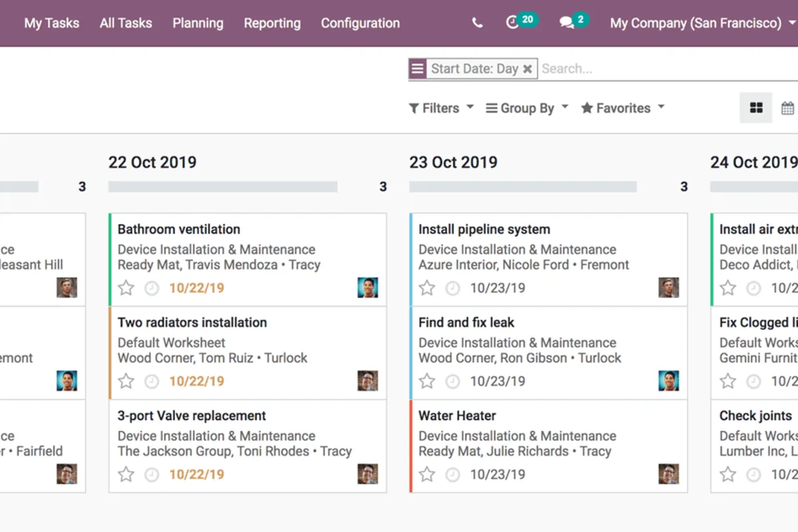This screenshot has width=798, height=532.
Task: Expand the Filters dropdown
Action: [x=441, y=108]
